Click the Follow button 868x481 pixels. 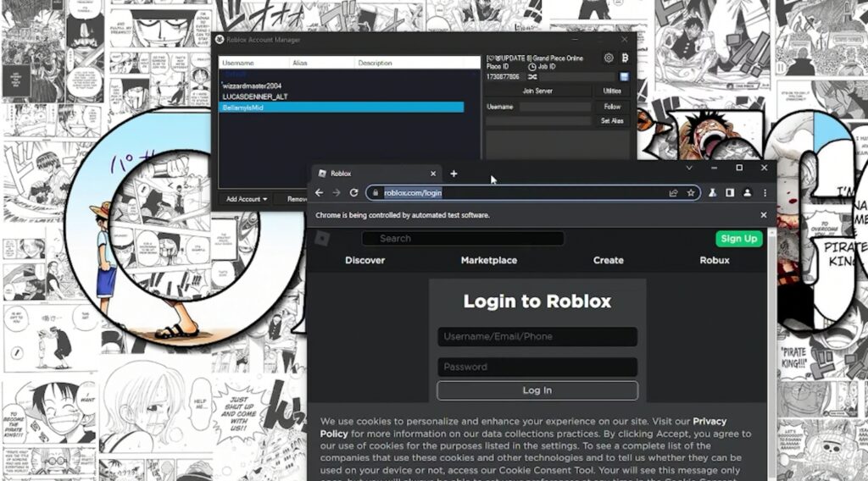tap(612, 106)
